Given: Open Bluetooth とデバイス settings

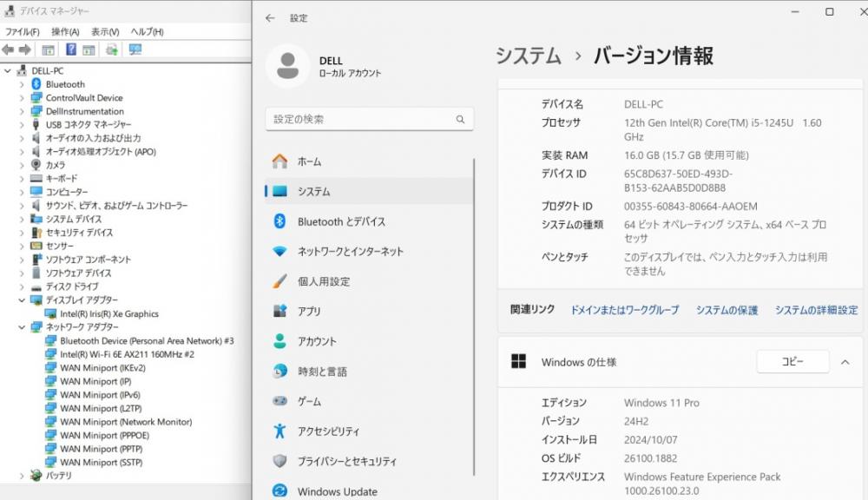Looking at the screenshot, I should (369, 221).
